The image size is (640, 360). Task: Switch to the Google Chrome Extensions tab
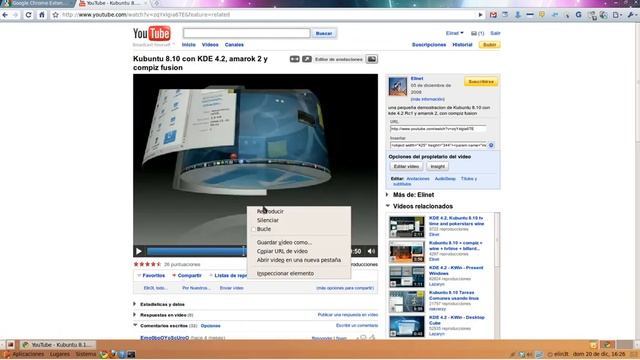(38, 3)
